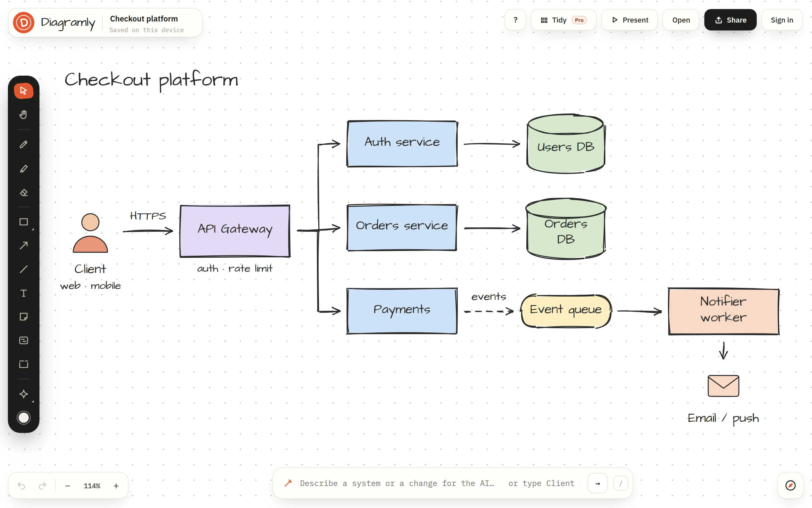Viewport: 812px width, 508px height.
Task: Click Sign in
Action: pyautogui.click(x=782, y=20)
